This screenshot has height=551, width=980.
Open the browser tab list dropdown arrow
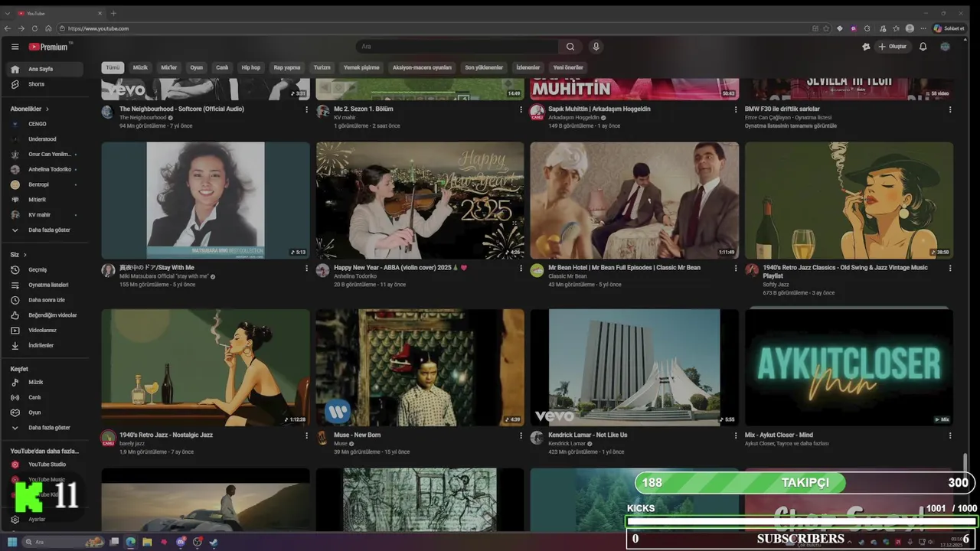pos(8,13)
